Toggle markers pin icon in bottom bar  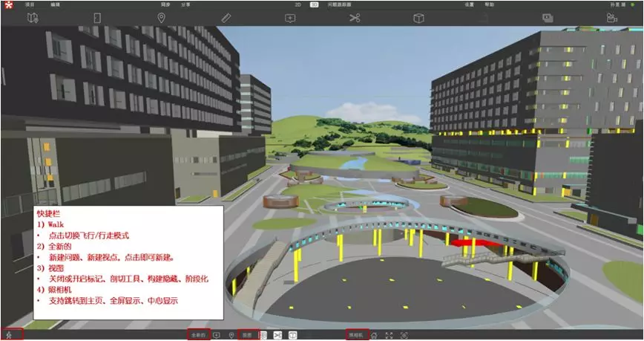[231, 335]
